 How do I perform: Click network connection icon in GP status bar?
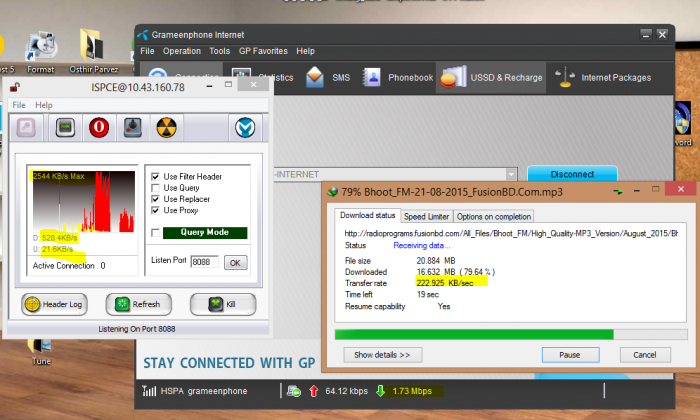pos(293,391)
